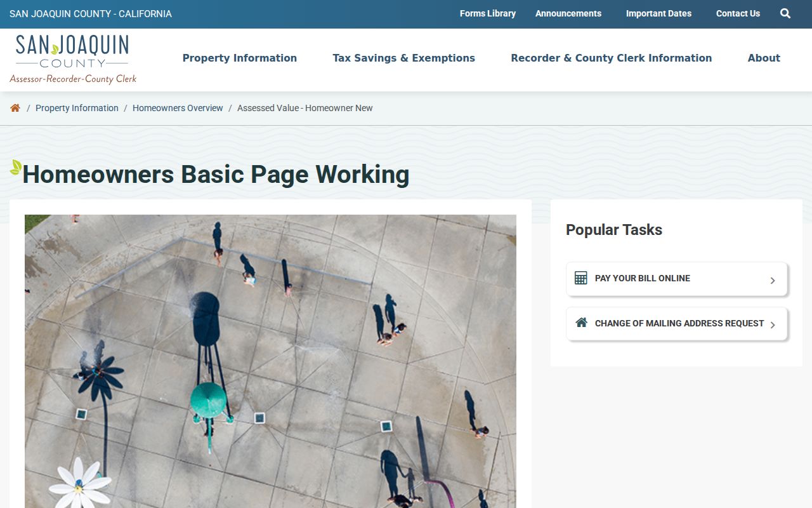Click the Pay Your Bill Online button
Image resolution: width=812 pixels, height=508 pixels.
pos(677,279)
